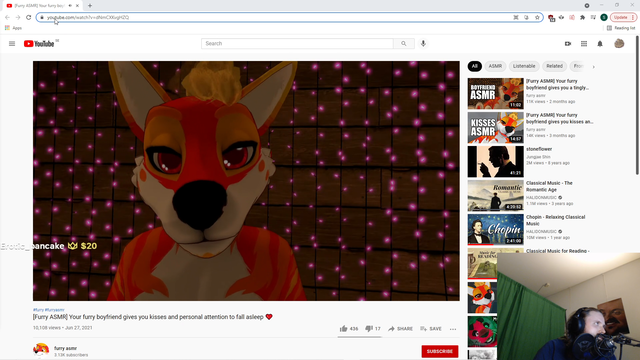Select the All filter chip
The image size is (640, 360).
pos(475,66)
